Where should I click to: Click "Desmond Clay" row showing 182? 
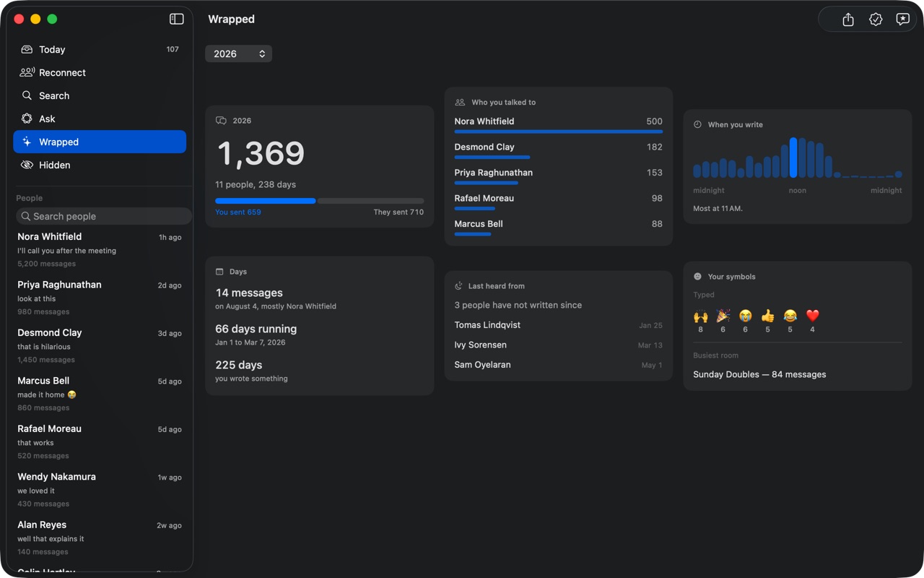558,150
